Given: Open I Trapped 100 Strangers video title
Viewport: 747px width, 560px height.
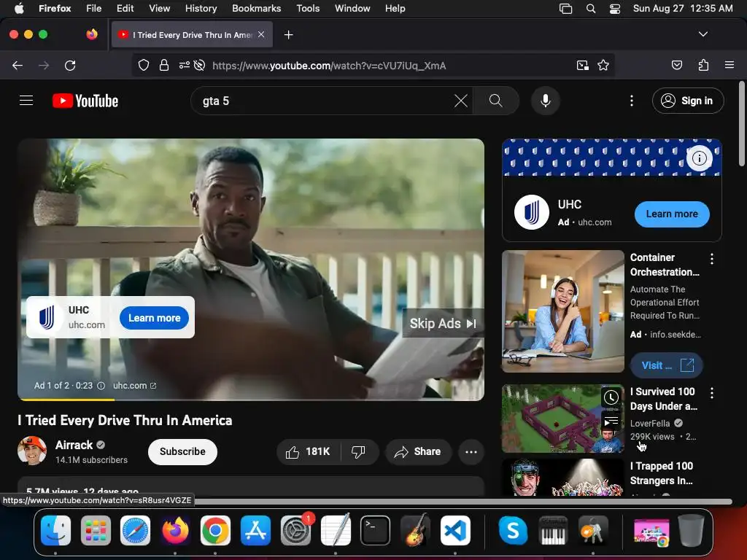Looking at the screenshot, I should (x=662, y=473).
